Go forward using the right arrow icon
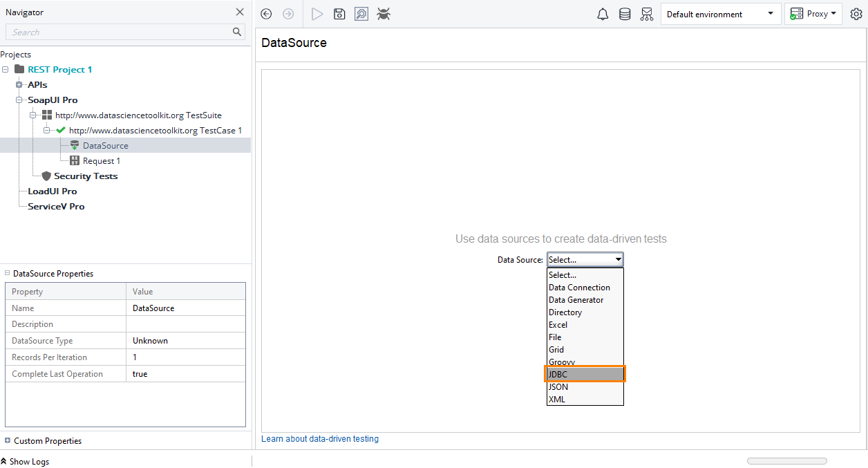The image size is (868, 468). tap(288, 14)
